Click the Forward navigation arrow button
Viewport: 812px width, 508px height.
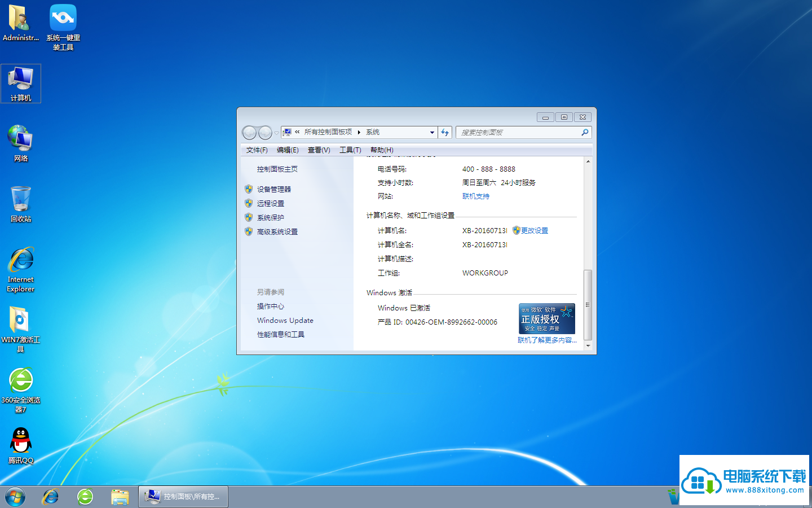pos(265,133)
